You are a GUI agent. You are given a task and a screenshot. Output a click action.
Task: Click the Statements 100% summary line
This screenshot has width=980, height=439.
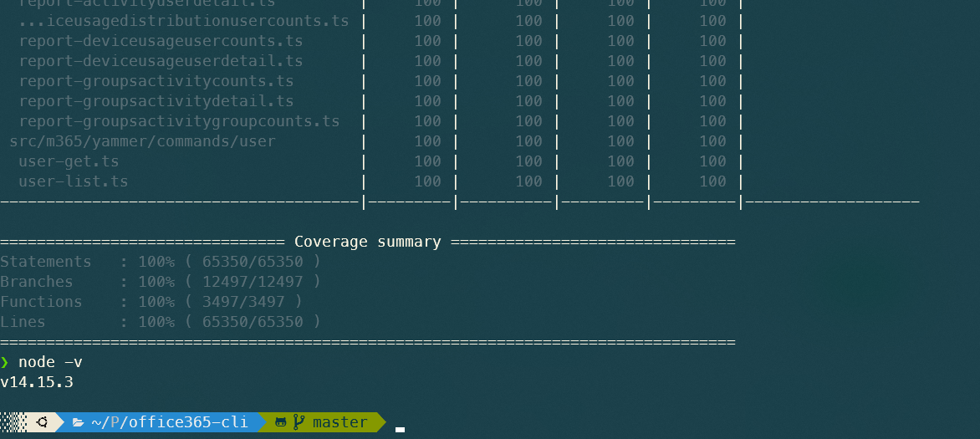click(x=161, y=262)
